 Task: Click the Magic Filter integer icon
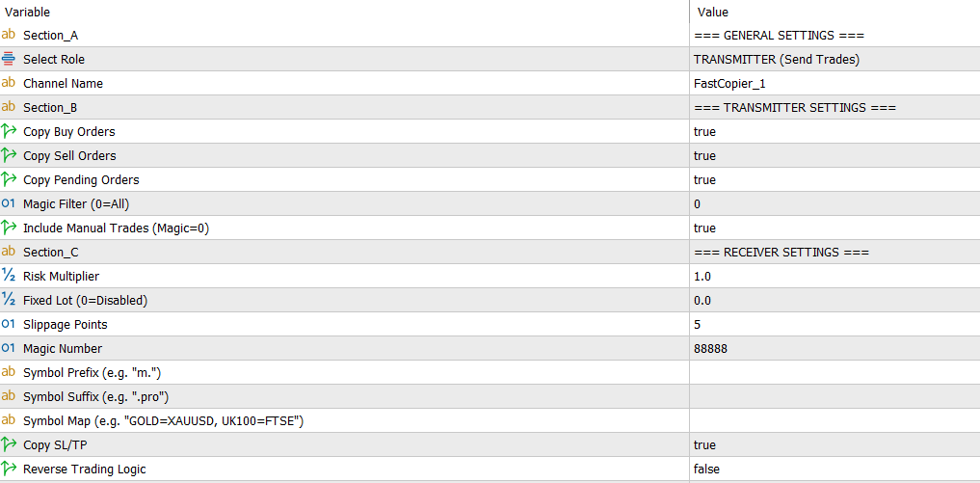(x=9, y=204)
